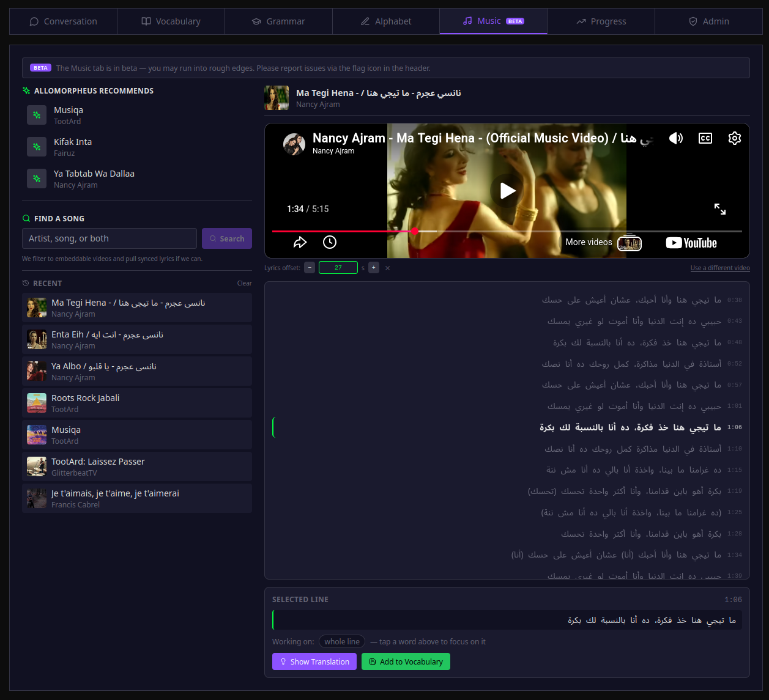Select lyric line at 0:57

click(507, 385)
